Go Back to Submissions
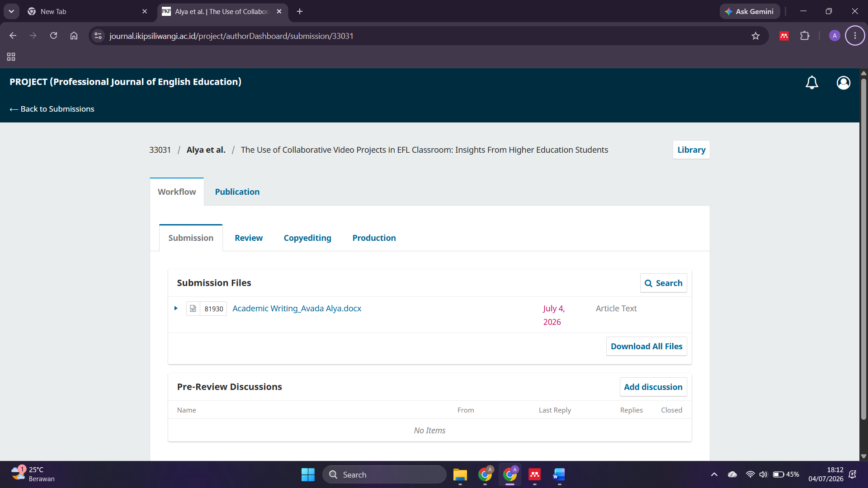Viewport: 868px width, 488px height. [52, 109]
